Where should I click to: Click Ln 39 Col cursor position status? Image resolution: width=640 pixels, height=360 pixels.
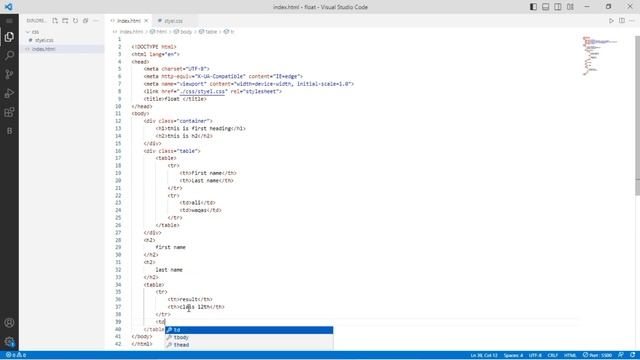[484, 355]
